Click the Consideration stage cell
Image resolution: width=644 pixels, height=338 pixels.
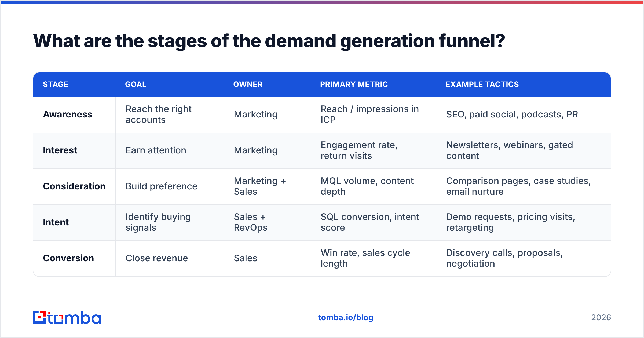[x=74, y=186]
